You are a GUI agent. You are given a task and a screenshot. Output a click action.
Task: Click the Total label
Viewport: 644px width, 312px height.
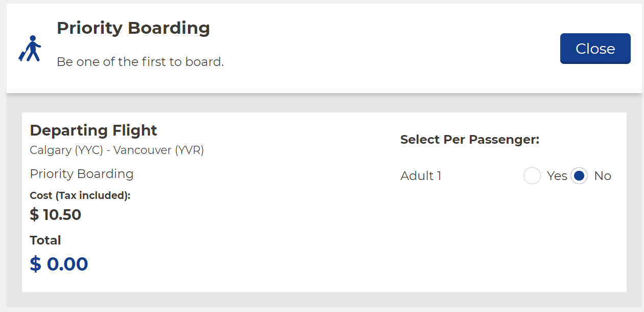pos(45,240)
